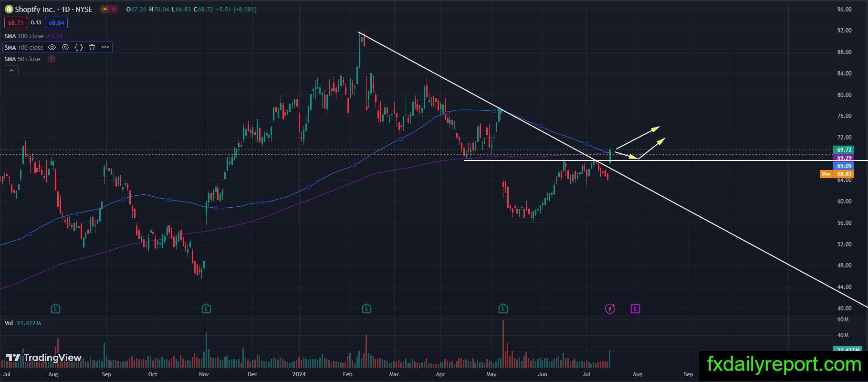The height and width of the screenshot is (382, 868).
Task: Click the pink approximate-data icon beside NYSE
Action: pos(114,10)
